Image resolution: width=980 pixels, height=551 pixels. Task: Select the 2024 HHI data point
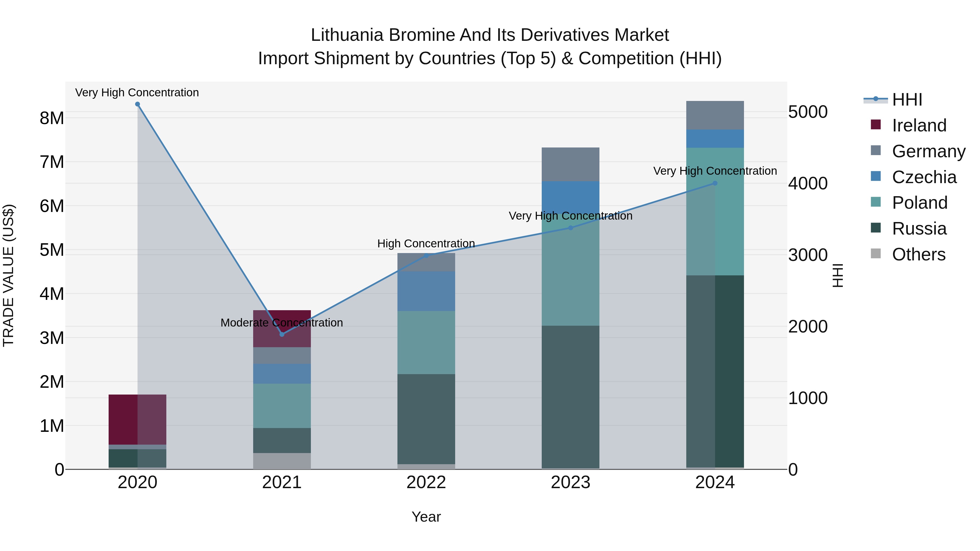click(x=715, y=183)
